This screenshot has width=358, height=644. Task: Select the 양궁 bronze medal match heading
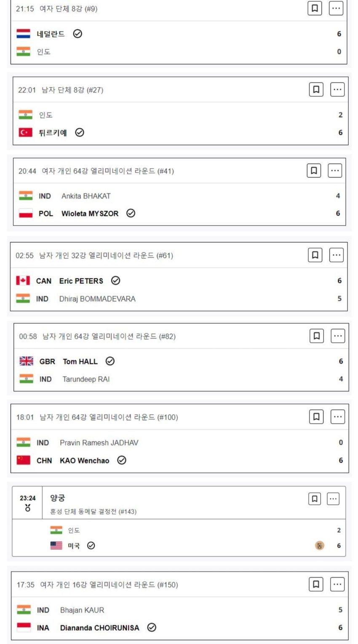coord(58,498)
